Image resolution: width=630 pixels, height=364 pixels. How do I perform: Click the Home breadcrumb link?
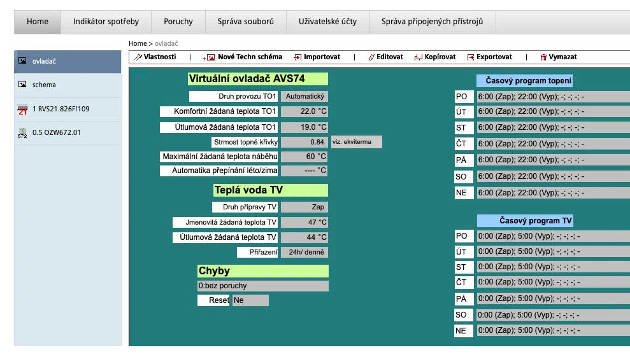click(138, 43)
